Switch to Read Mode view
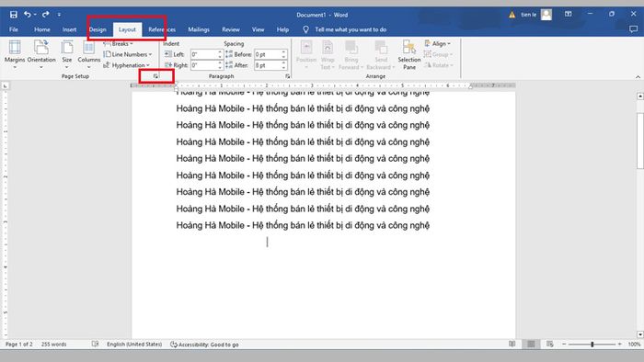Viewport: 644px width, 362px height. coord(512,344)
